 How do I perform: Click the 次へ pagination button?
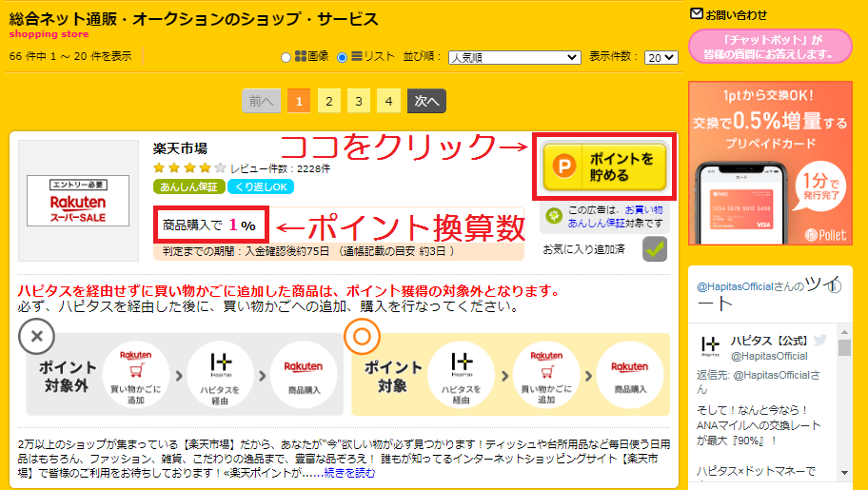tap(426, 101)
